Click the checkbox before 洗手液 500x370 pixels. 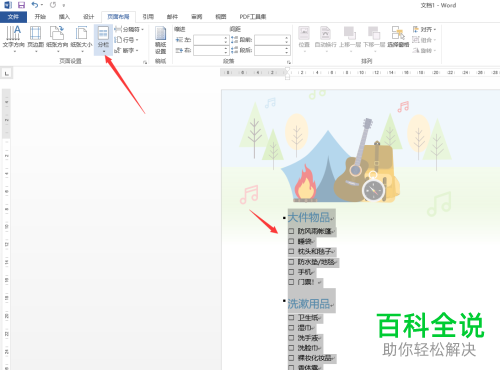(x=291, y=338)
